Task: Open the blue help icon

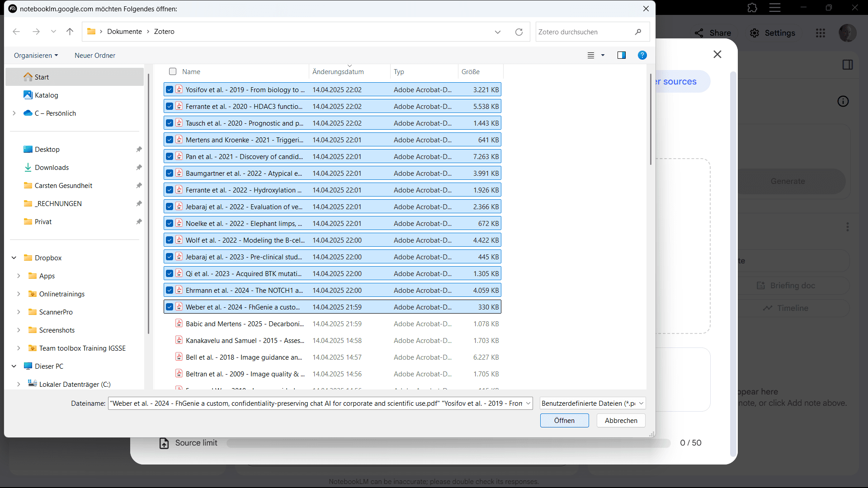Action: pos(642,55)
